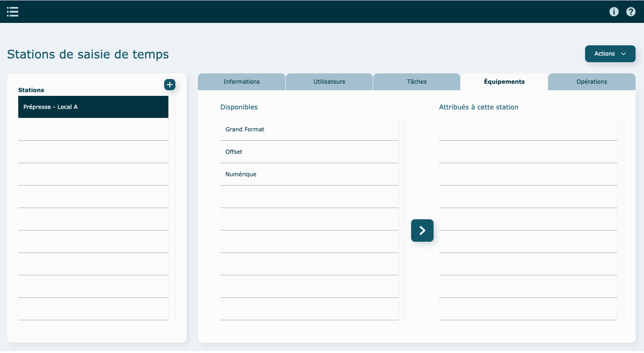Expand the Actions dropdown

(x=610, y=54)
